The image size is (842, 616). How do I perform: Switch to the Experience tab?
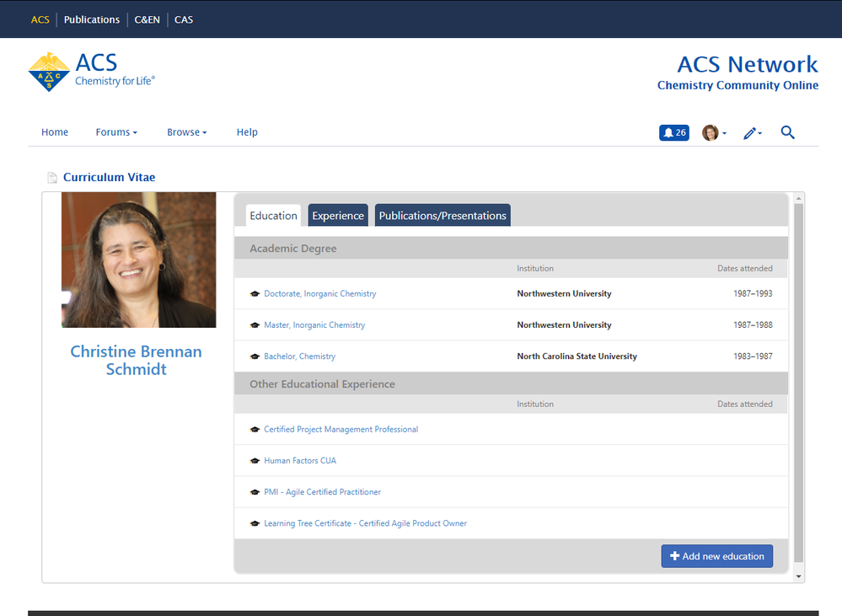pos(338,216)
